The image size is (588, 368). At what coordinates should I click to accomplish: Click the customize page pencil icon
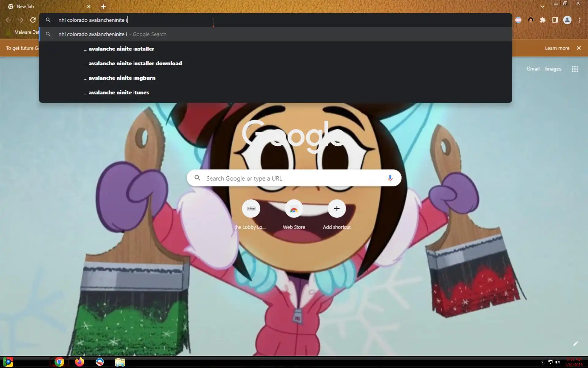[x=575, y=343]
